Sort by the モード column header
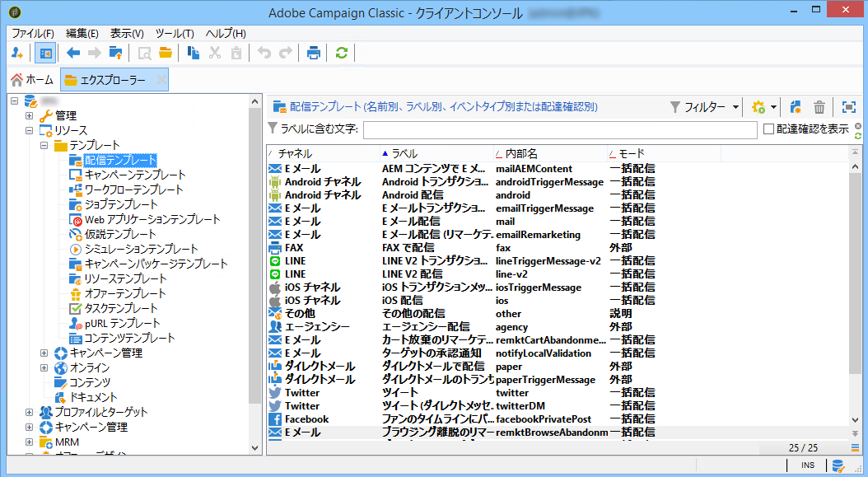The width and height of the screenshot is (868, 477). [x=664, y=153]
